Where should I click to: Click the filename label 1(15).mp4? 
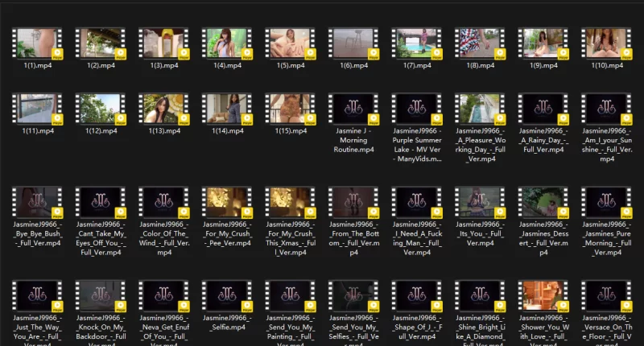click(291, 131)
